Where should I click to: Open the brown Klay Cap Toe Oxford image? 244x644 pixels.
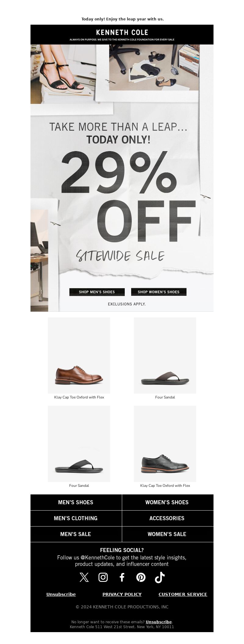tap(79, 355)
